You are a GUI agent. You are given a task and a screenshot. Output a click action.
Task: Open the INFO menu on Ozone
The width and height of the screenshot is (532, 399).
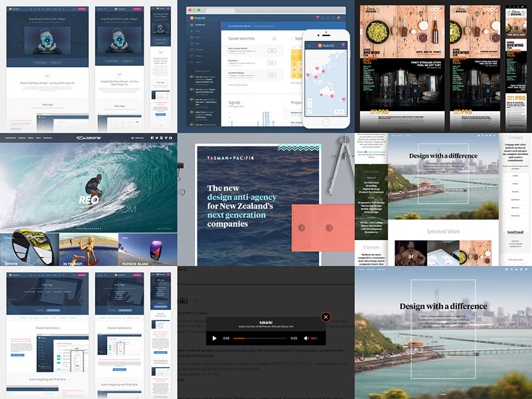pos(39,138)
